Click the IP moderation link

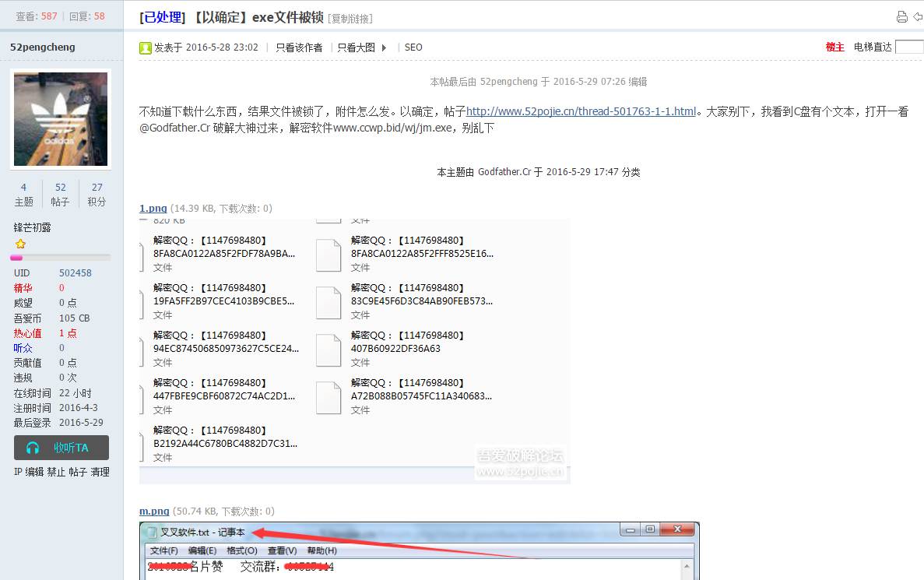[x=18, y=472]
